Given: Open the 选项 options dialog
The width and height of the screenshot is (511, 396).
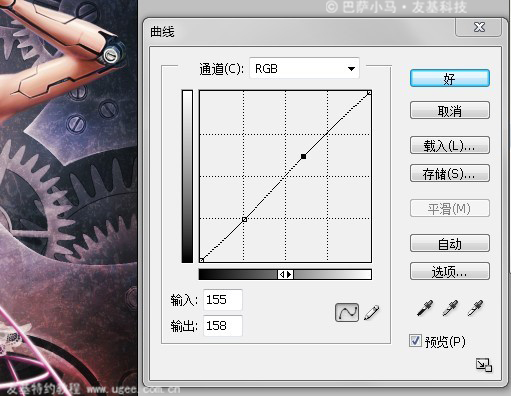Looking at the screenshot, I should coord(450,271).
